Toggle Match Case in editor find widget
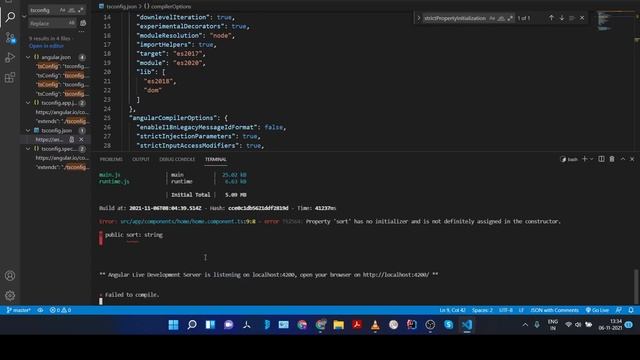 click(x=492, y=18)
